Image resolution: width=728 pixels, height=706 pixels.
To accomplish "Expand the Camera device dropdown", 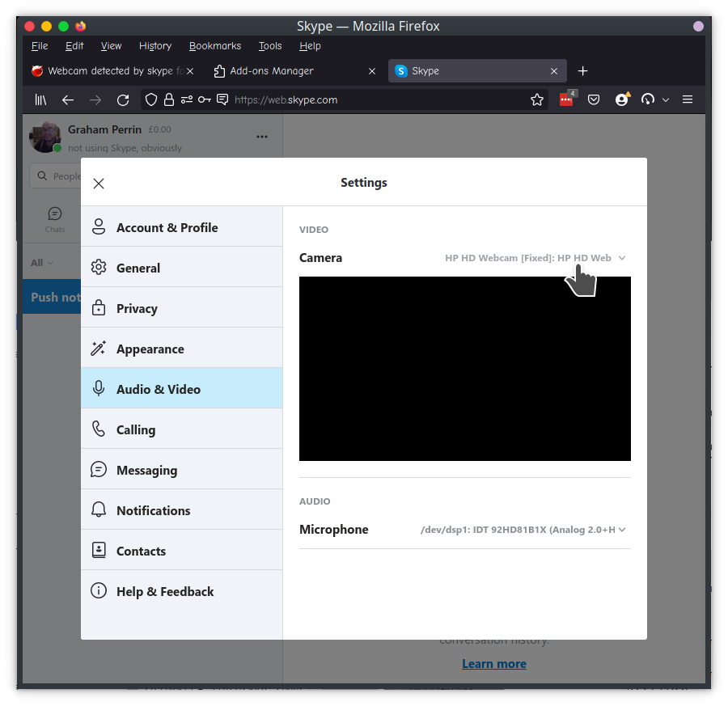I will click(535, 258).
